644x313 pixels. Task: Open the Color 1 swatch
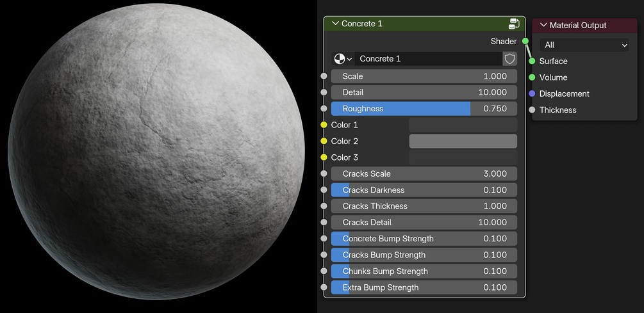click(x=463, y=125)
